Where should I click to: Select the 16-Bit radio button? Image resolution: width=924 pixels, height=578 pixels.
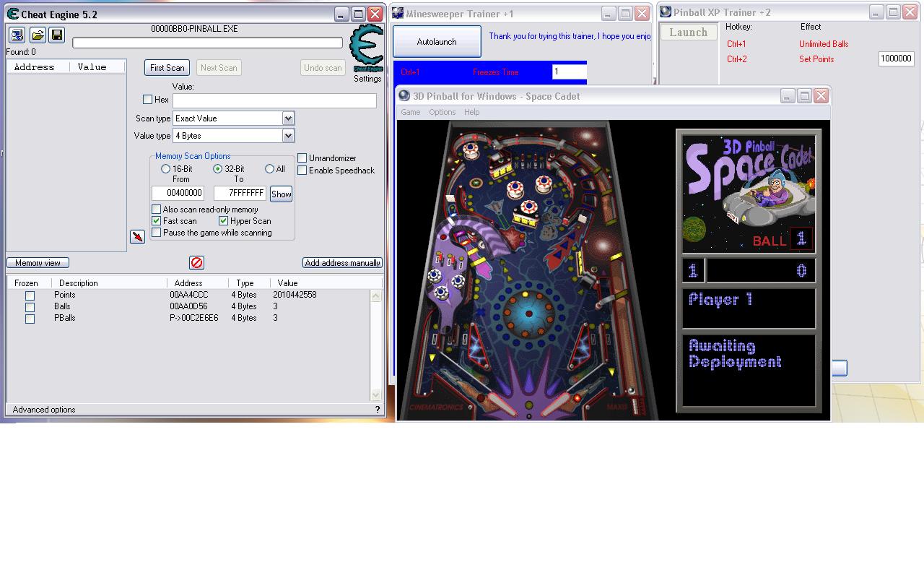(166, 169)
